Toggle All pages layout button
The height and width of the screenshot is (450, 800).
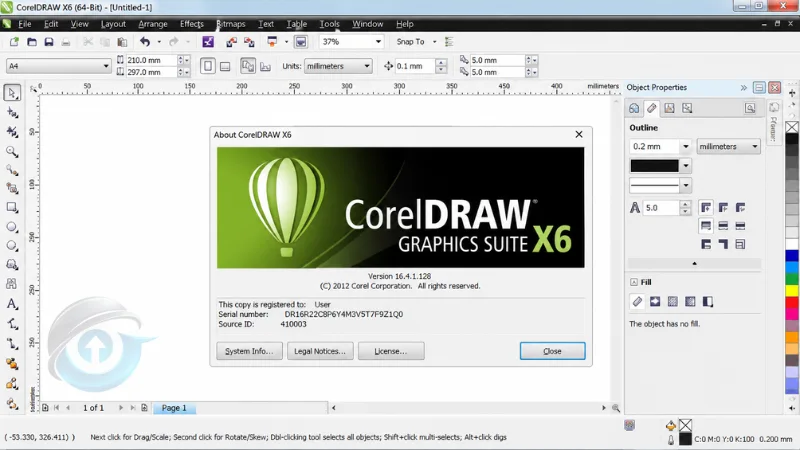tap(248, 66)
